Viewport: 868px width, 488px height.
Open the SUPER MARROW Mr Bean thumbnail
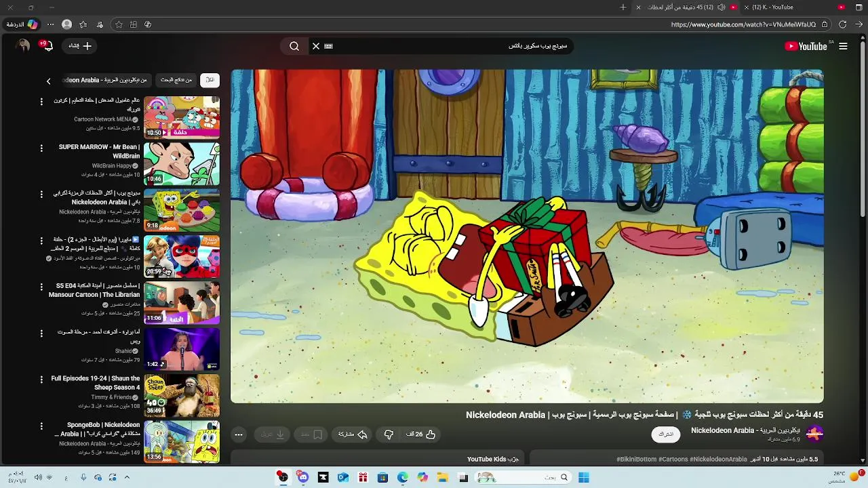[182, 163]
